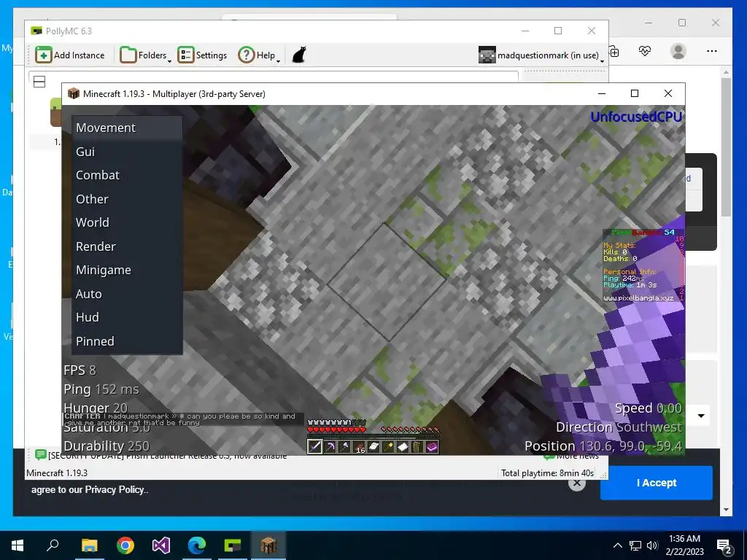
Task: Select the Movement category in the mod menu
Action: (127, 128)
